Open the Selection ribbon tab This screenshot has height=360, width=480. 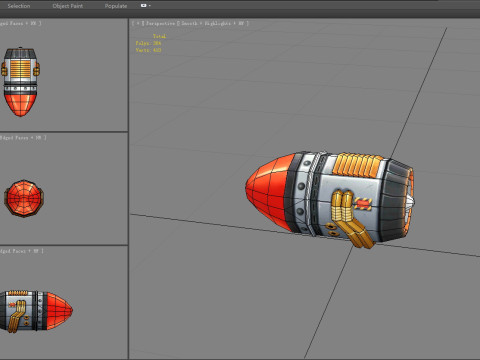coord(19,6)
